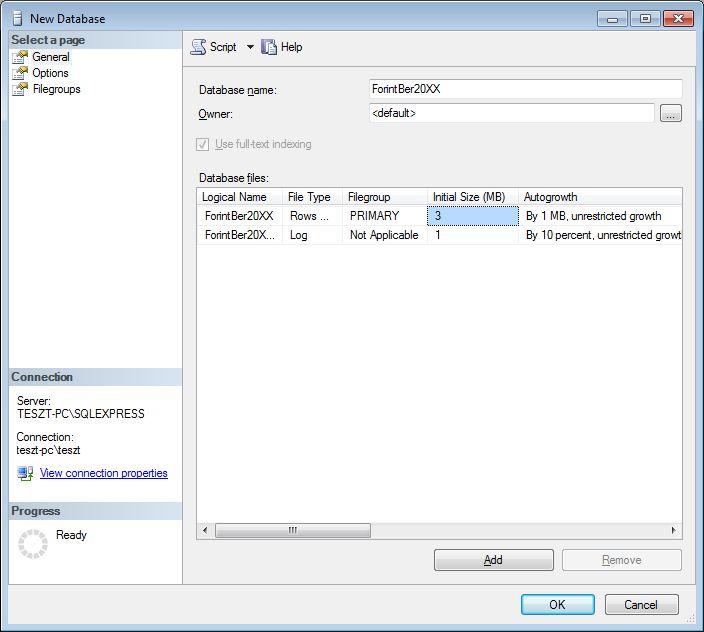
Task: Click the Help label in toolbar
Action: tap(291, 47)
